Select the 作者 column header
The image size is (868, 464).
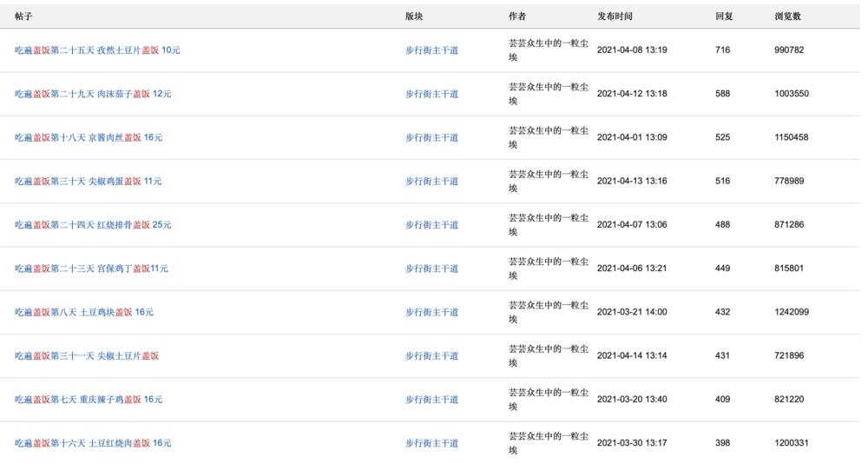click(517, 17)
